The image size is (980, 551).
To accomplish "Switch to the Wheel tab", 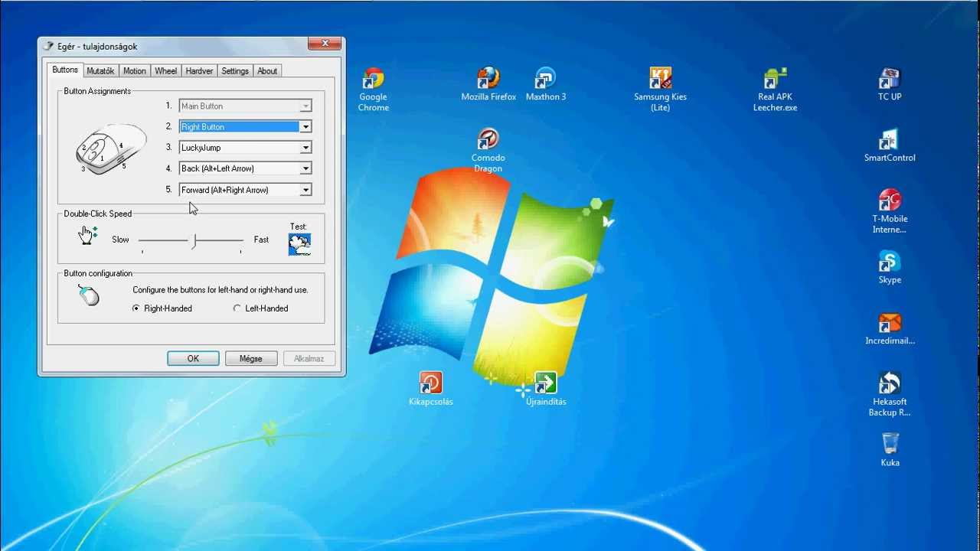I will [166, 71].
